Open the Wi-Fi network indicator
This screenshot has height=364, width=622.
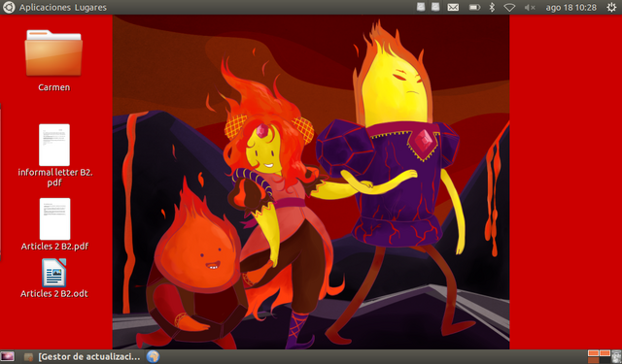click(509, 7)
